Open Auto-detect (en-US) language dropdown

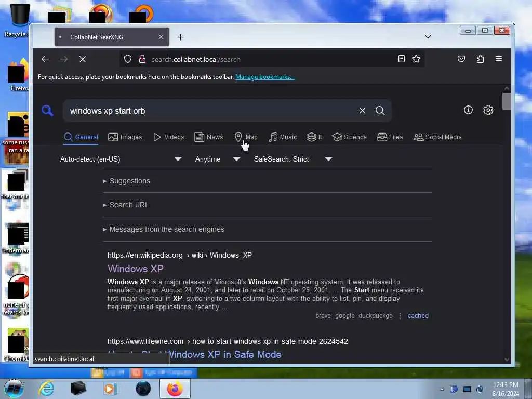[121, 159]
